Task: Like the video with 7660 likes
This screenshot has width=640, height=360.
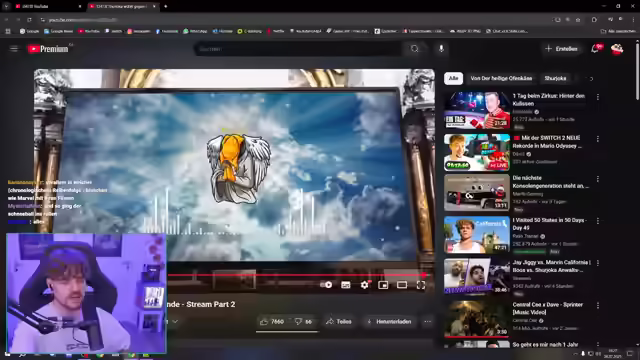Action: 272,322
